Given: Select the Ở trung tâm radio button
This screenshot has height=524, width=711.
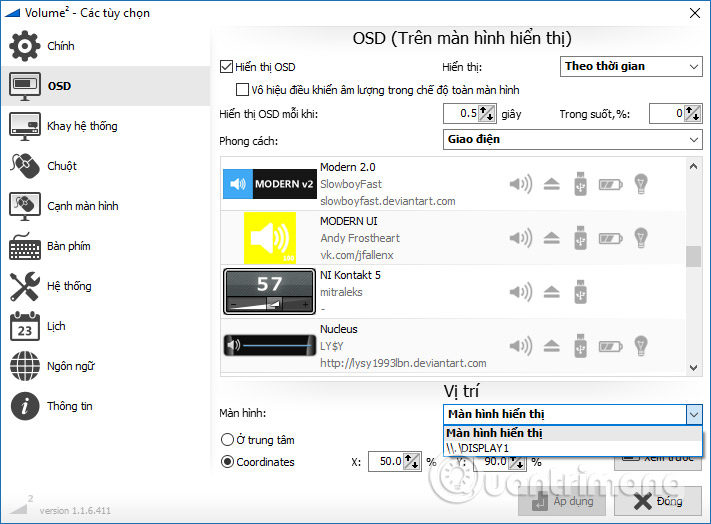Looking at the screenshot, I should tap(227, 439).
